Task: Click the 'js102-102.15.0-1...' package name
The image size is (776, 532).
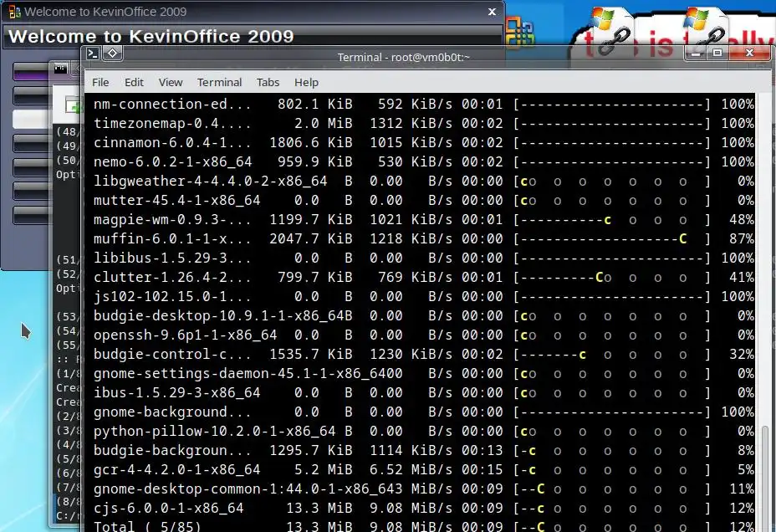Action: (x=172, y=297)
